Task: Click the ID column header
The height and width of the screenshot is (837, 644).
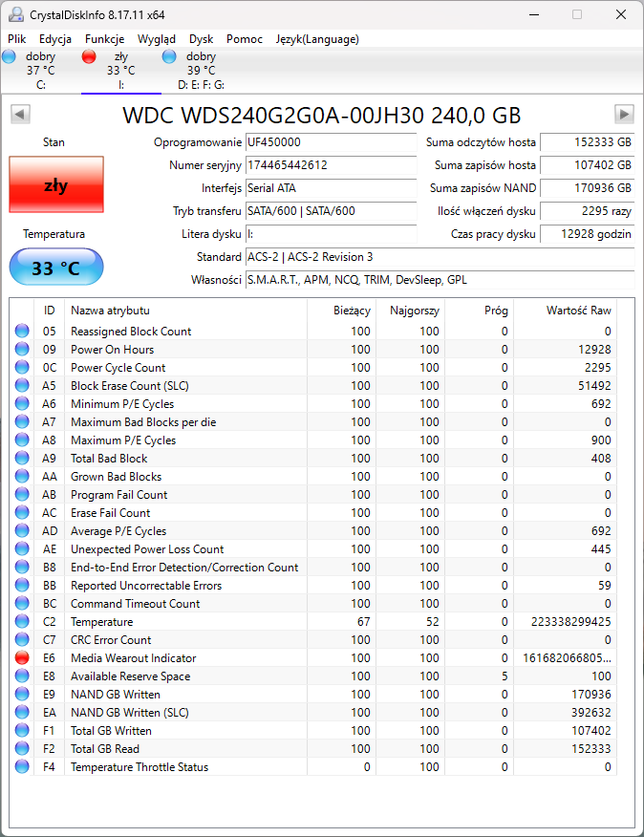Action: click(49, 311)
